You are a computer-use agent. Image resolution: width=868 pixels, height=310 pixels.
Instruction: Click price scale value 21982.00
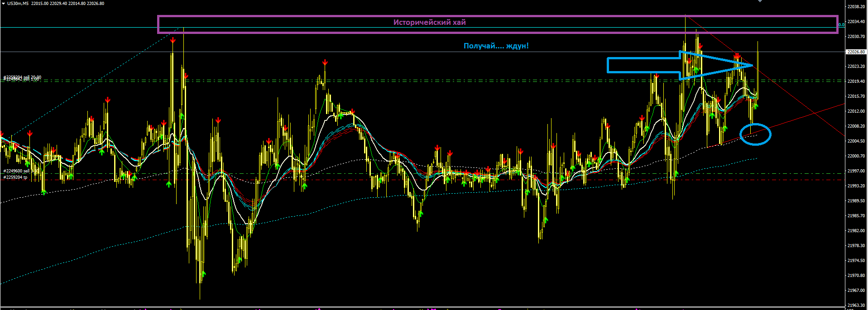click(x=856, y=230)
